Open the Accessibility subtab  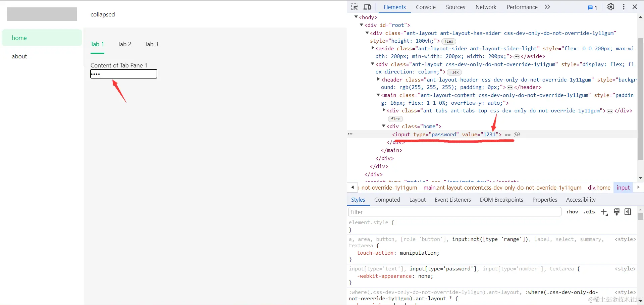pyautogui.click(x=581, y=200)
